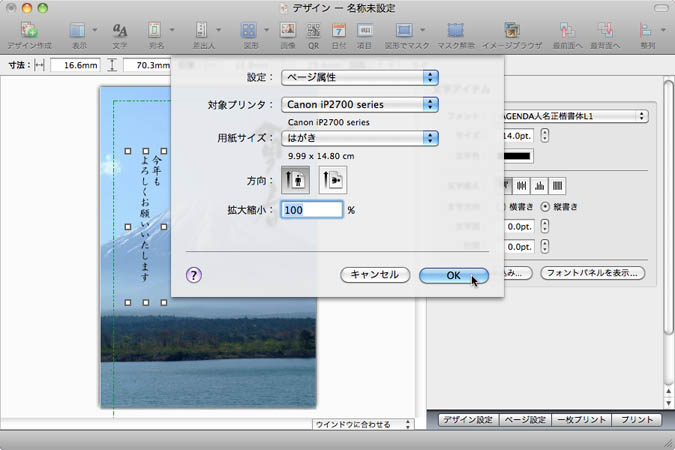This screenshot has height=450, width=675.
Task: Open the イメージブラウザ image browser
Action: click(x=512, y=31)
